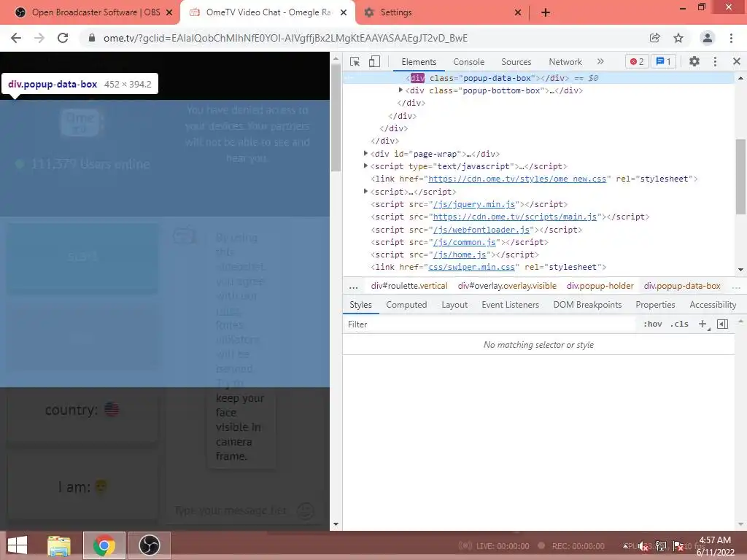Open the cdn.ome.tv scripts/main.js link
Screen dimensions: 747x560
tap(515, 217)
